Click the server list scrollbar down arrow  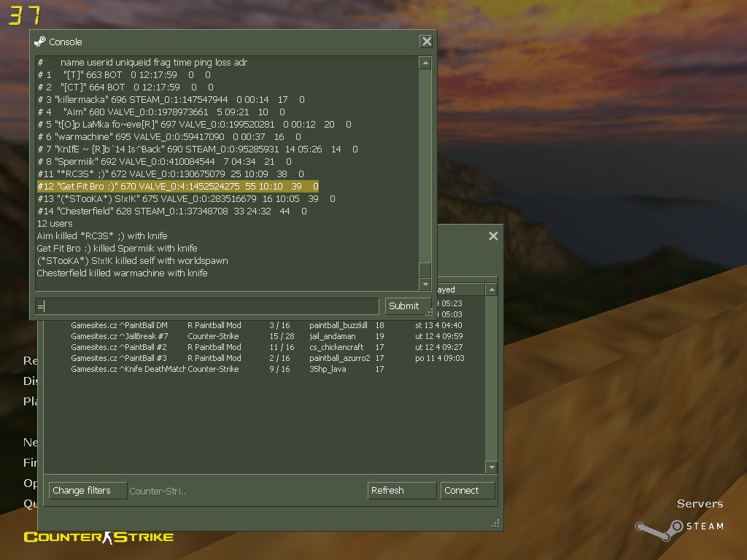492,467
